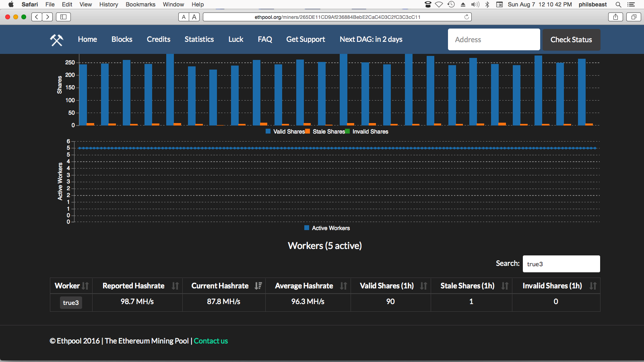Image resolution: width=644 pixels, height=362 pixels.
Task: Toggle Active Workers legend entry
Action: coord(327,228)
